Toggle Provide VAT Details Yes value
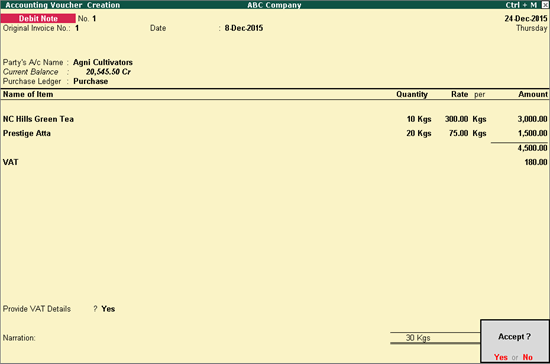The image size is (550, 364). (x=108, y=309)
